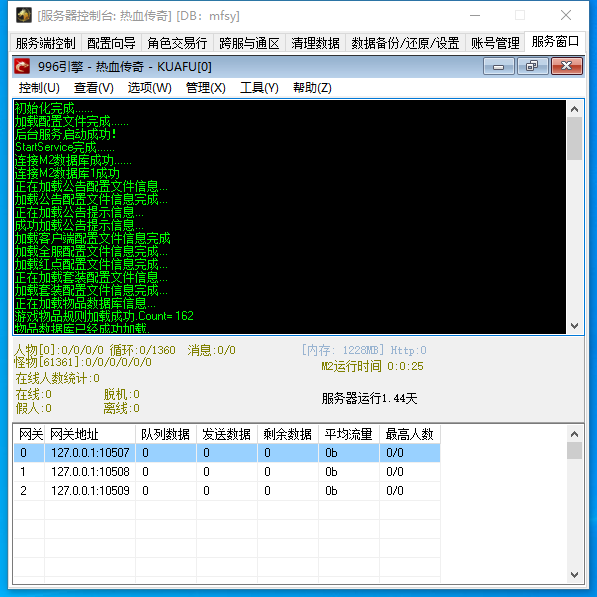Open the 数据备份/还原/设置 tab

click(405, 43)
